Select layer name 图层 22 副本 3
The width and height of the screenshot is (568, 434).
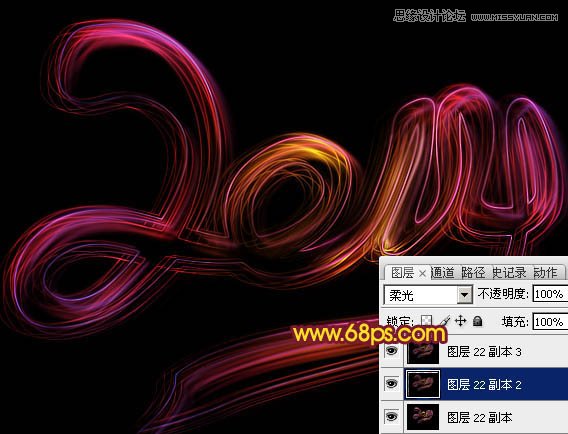(484, 351)
